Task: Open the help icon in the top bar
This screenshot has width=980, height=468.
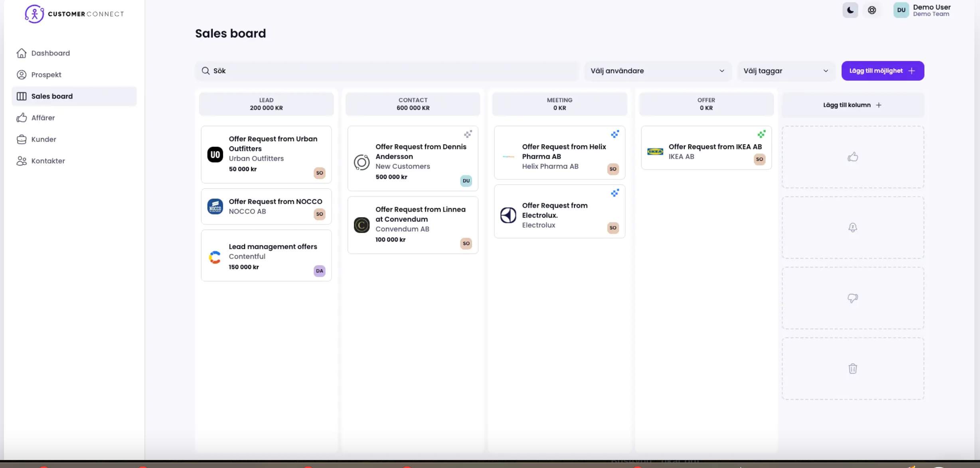Action: 872,10
